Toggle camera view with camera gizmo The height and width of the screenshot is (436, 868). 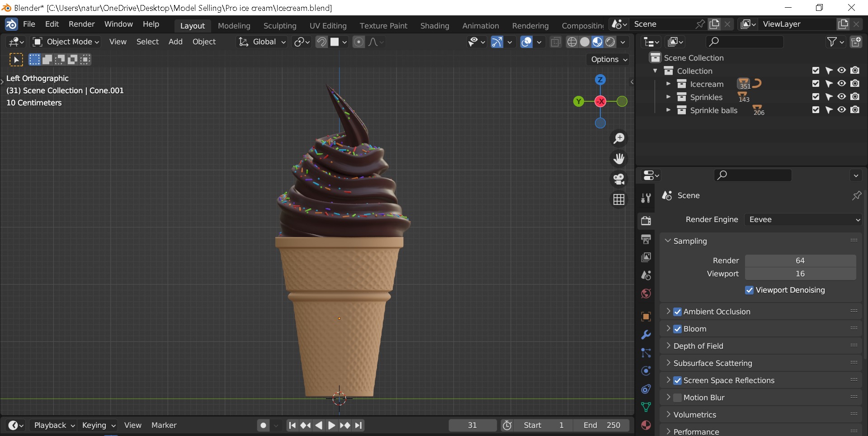coord(619,179)
